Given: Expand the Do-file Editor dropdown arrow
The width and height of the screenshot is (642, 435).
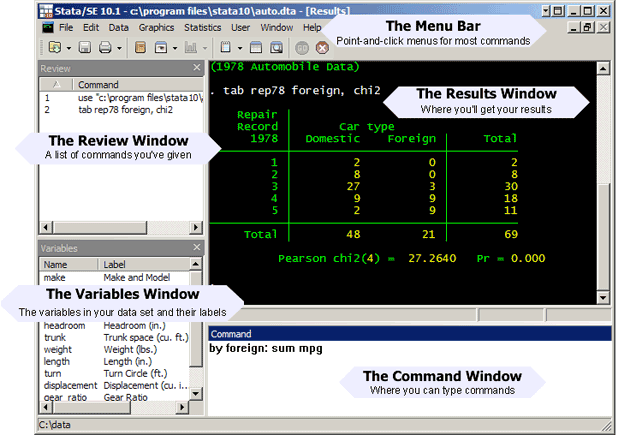Looking at the screenshot, I should click(x=240, y=48).
